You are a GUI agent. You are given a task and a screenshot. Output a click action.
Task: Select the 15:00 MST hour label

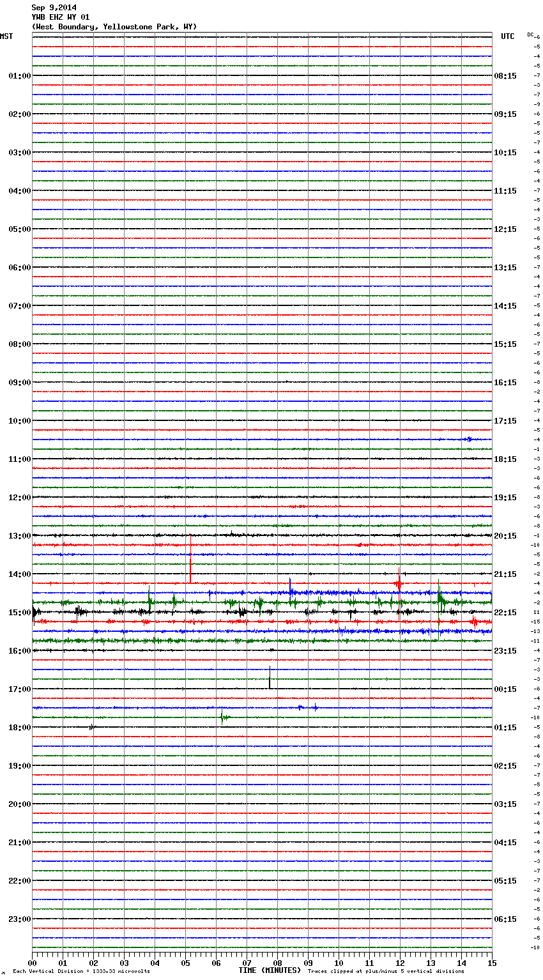click(20, 613)
